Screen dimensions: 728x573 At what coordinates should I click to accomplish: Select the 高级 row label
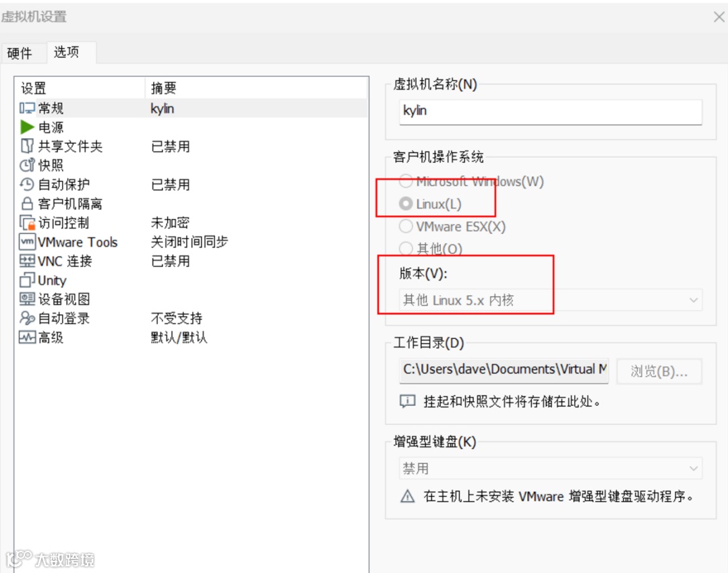51,337
